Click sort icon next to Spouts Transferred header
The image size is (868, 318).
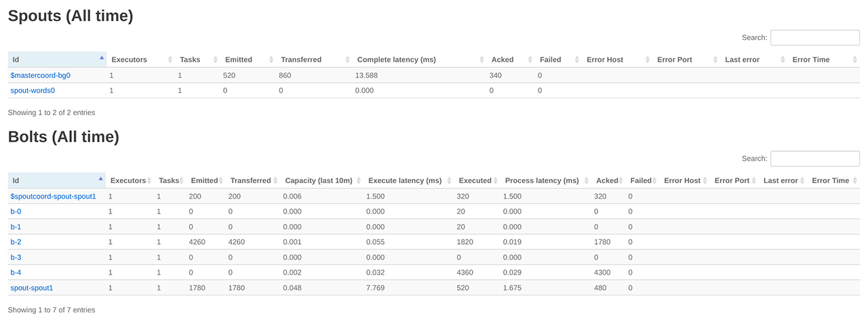pyautogui.click(x=348, y=60)
